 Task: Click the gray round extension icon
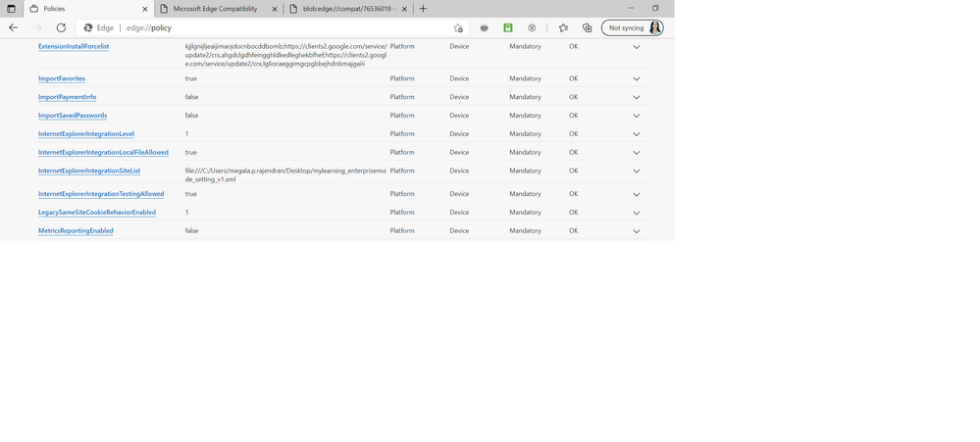(x=484, y=28)
